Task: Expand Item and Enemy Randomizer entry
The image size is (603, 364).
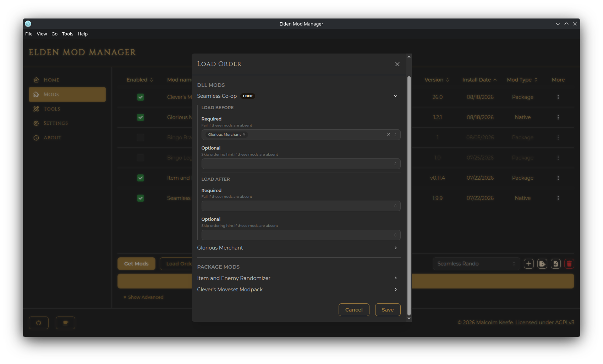Action: tap(299, 278)
